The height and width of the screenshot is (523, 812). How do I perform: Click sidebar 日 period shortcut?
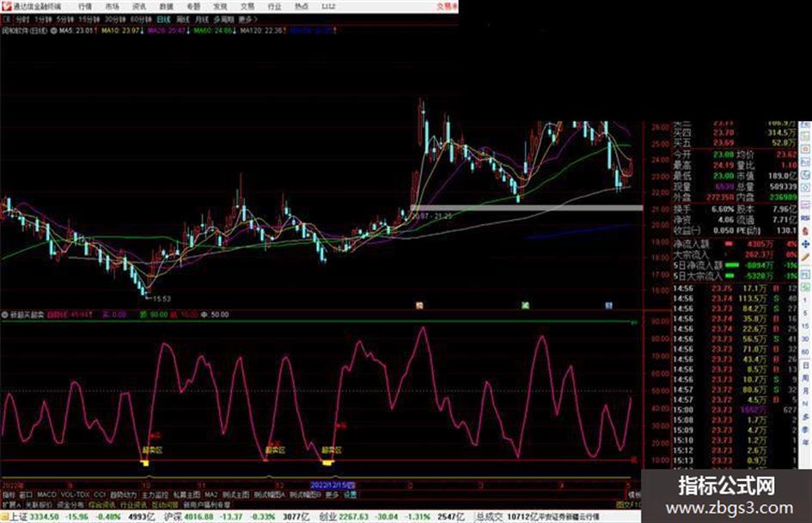[x=805, y=365]
